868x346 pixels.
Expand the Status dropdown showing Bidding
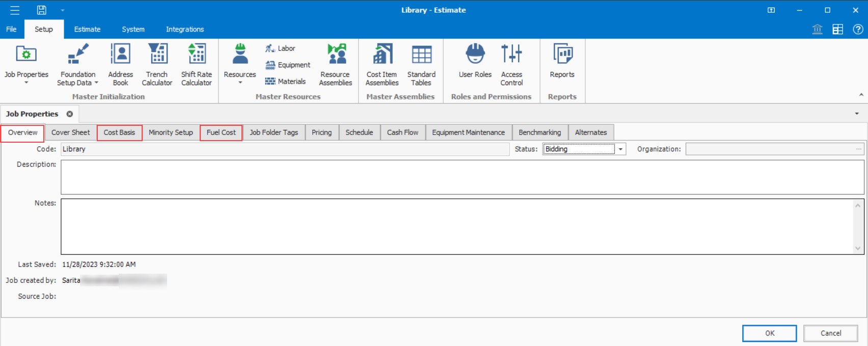620,149
